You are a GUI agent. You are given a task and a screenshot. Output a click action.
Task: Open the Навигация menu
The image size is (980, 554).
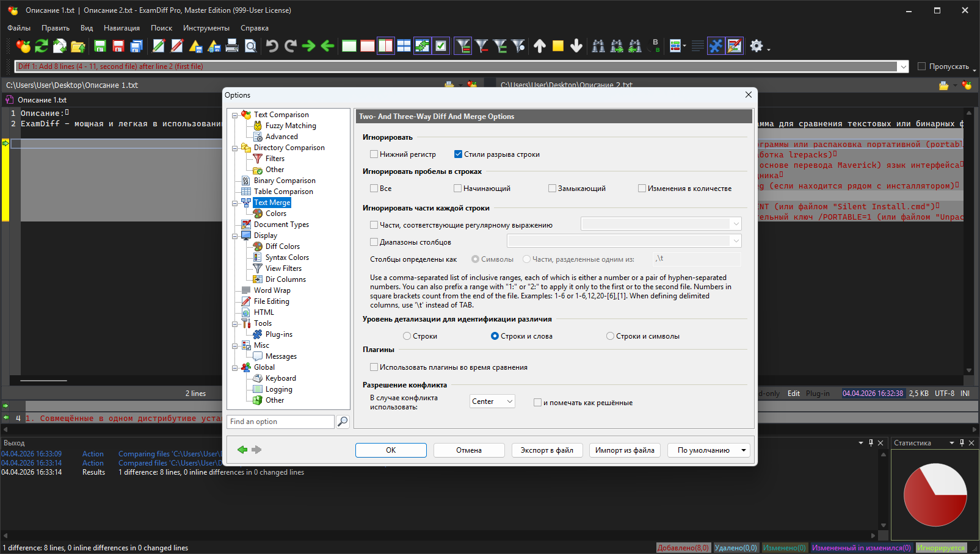coord(122,28)
